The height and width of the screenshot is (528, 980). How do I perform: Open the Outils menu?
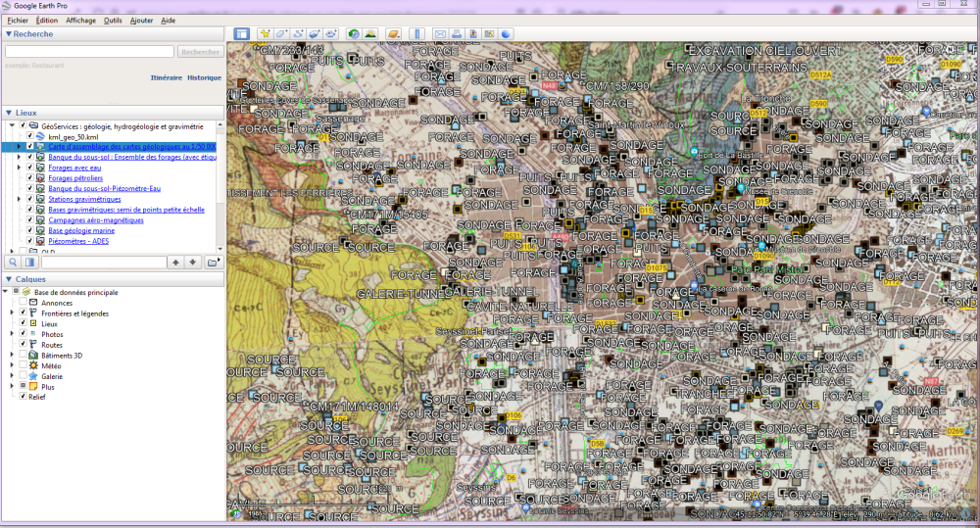pos(113,20)
